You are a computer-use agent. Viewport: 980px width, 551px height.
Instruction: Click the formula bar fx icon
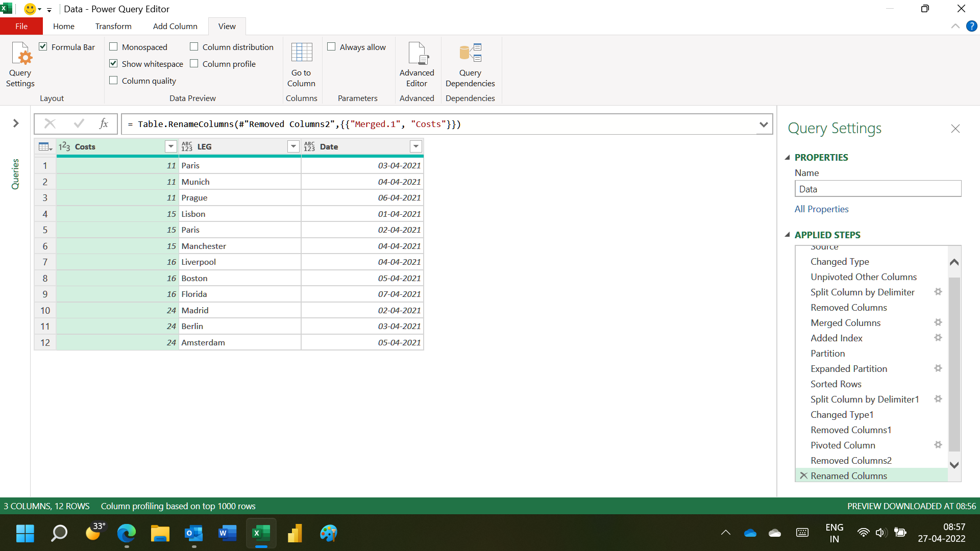coord(104,123)
